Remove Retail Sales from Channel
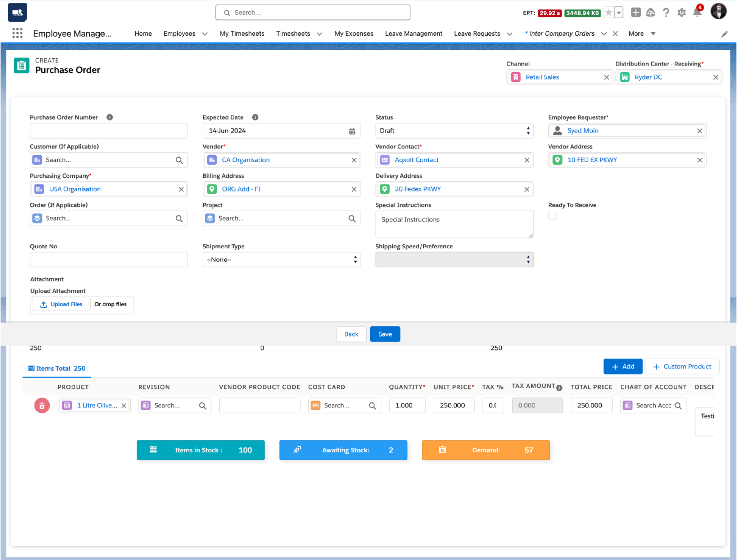Viewport: 737px width, 560px height. click(606, 77)
